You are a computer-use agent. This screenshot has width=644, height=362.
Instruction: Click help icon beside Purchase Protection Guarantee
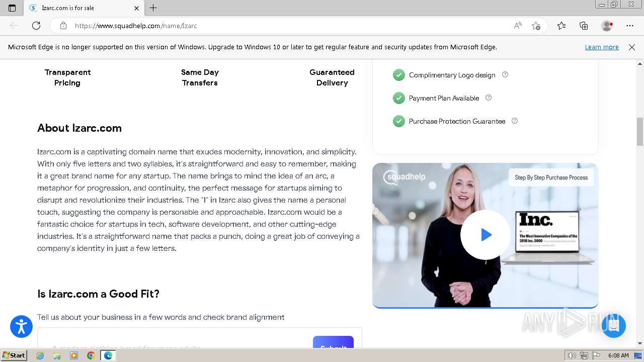point(514,121)
